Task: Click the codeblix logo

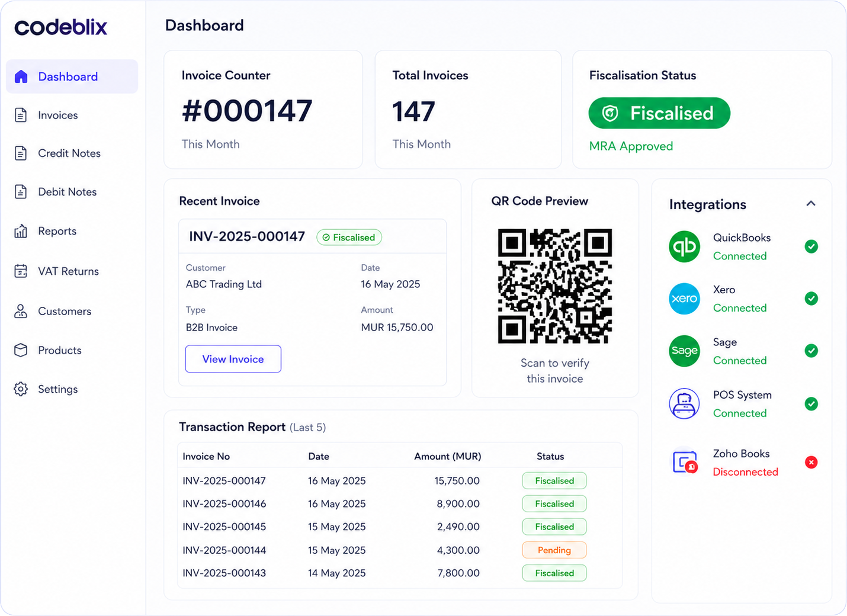Action: pyautogui.click(x=61, y=27)
